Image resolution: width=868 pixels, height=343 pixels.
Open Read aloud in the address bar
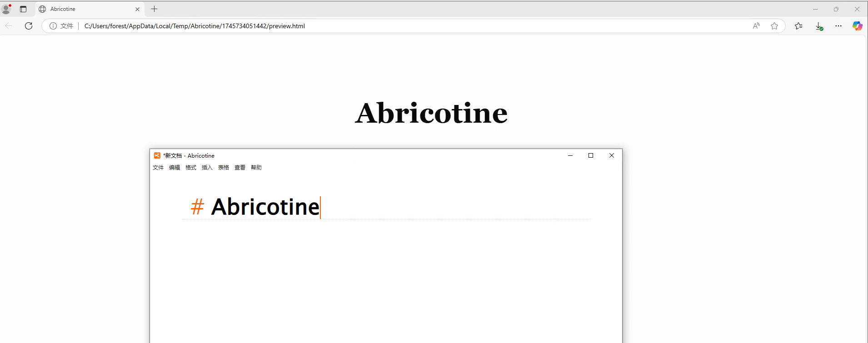756,26
